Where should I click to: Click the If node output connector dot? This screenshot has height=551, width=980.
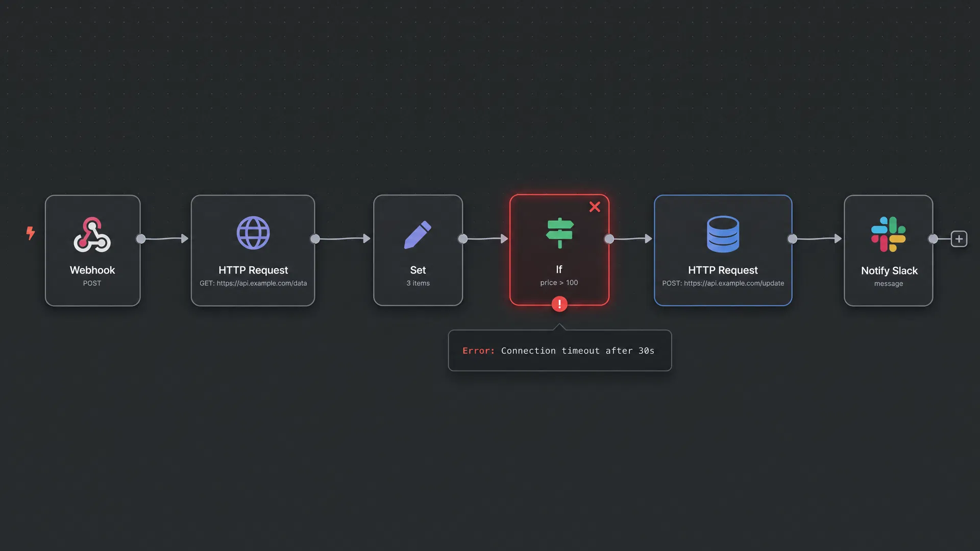click(609, 239)
